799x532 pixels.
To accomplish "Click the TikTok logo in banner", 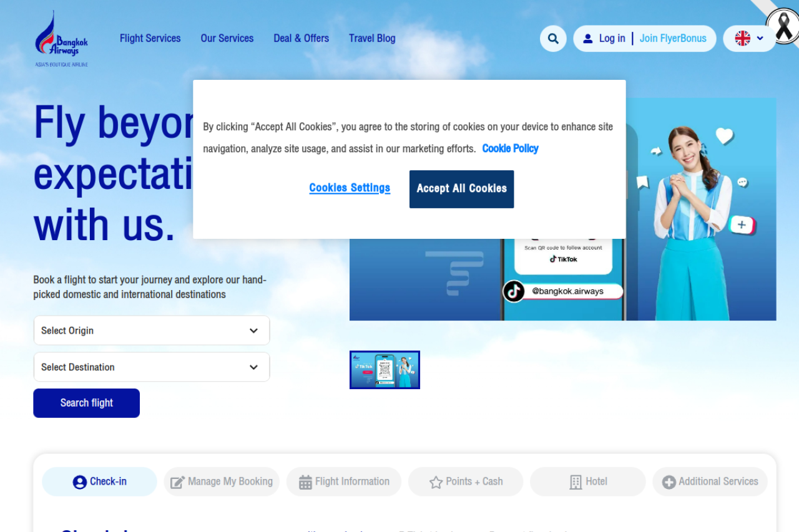I will (514, 291).
